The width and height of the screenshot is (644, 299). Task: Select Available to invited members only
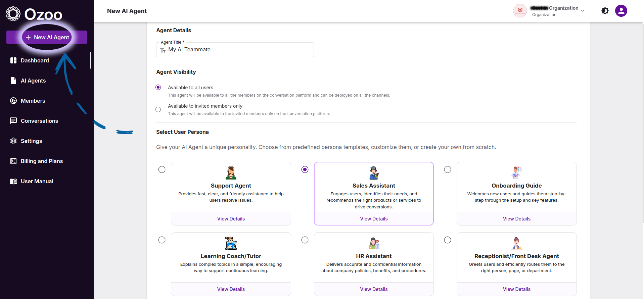coord(158,109)
